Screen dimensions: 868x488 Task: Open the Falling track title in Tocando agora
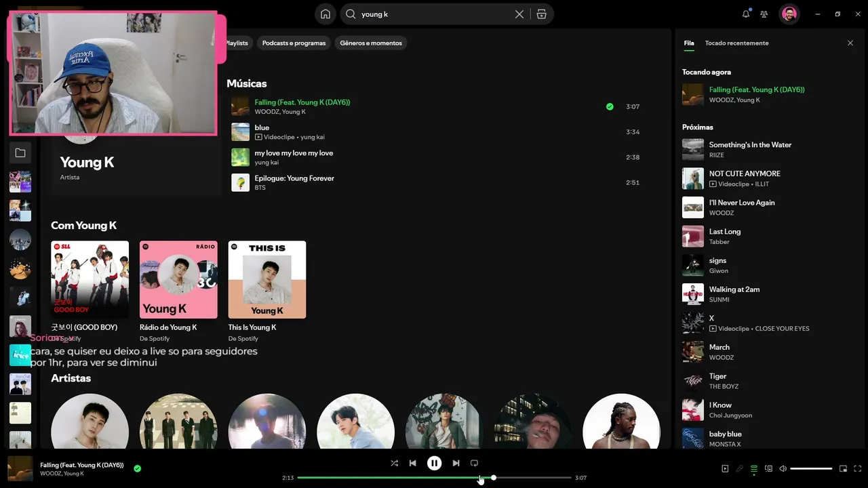757,89
